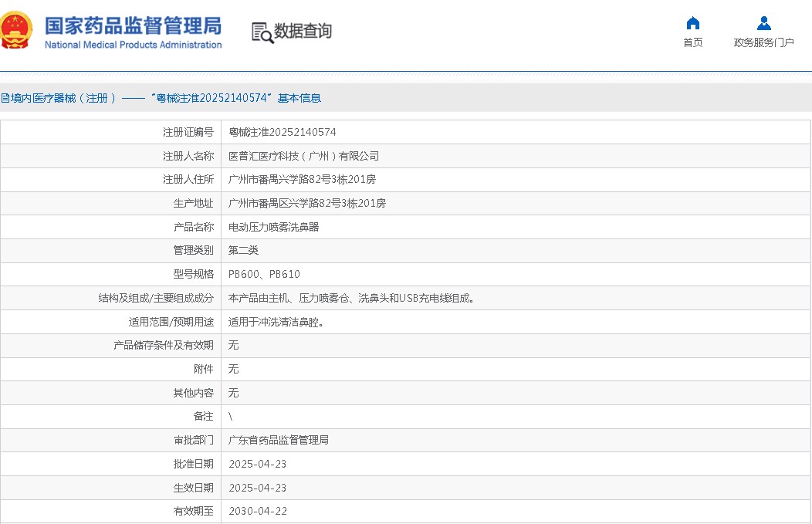Click the 国家药品监督管理局 site title

[x=133, y=25]
